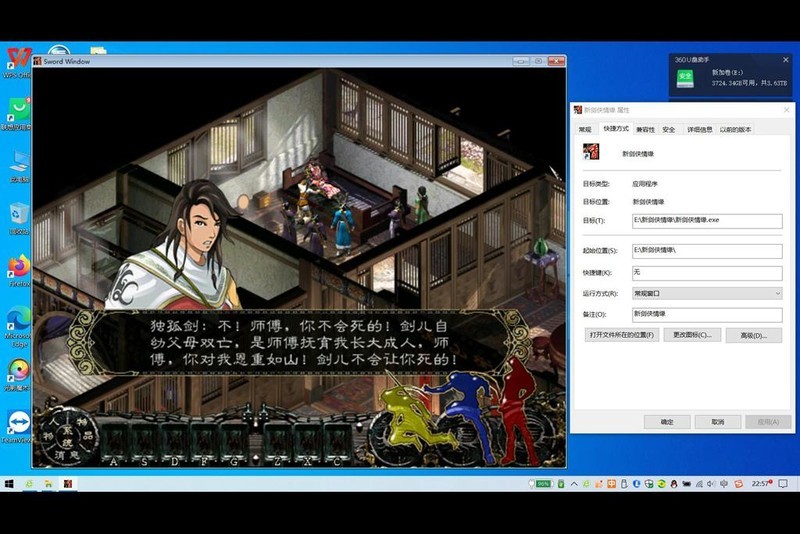Viewport: 800px width, 534px height.
Task: Select skill slot A in game hotbar
Action: 114,442
